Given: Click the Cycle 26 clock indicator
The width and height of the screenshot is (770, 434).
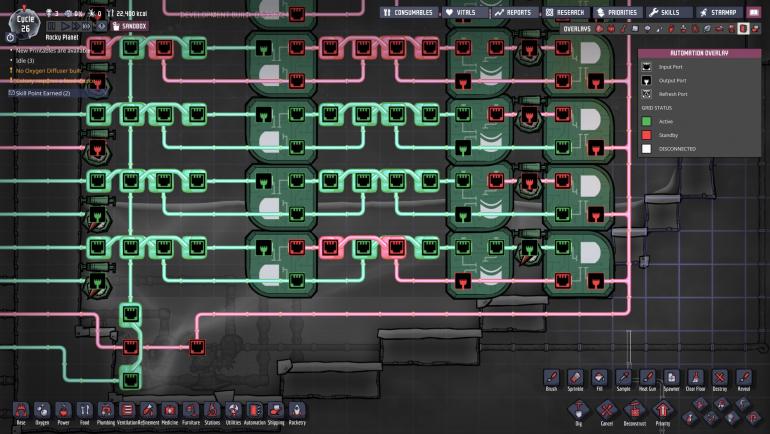Looking at the screenshot, I should click(25, 24).
